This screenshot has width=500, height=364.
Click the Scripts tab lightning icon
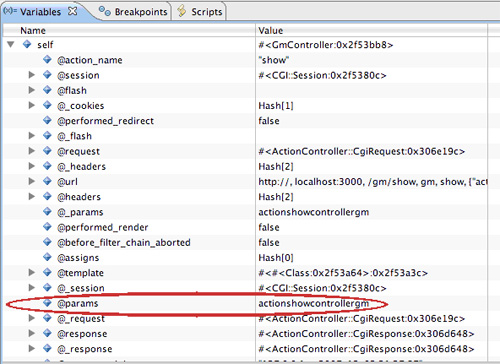coord(182,11)
